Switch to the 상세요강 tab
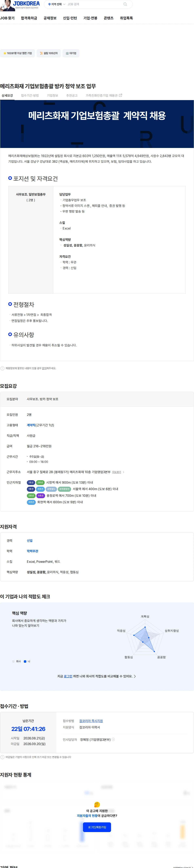 7,96
